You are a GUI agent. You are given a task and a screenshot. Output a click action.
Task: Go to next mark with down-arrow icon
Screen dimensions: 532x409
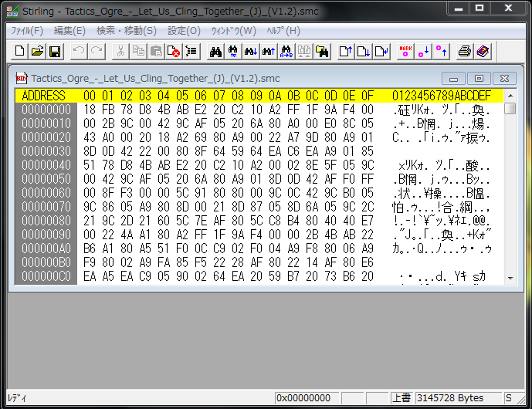[x=423, y=52]
